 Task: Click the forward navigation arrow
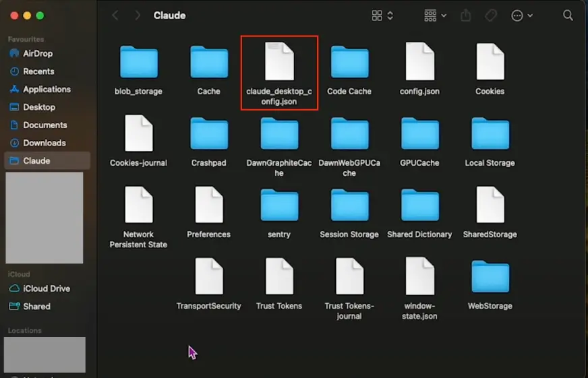[x=137, y=15]
